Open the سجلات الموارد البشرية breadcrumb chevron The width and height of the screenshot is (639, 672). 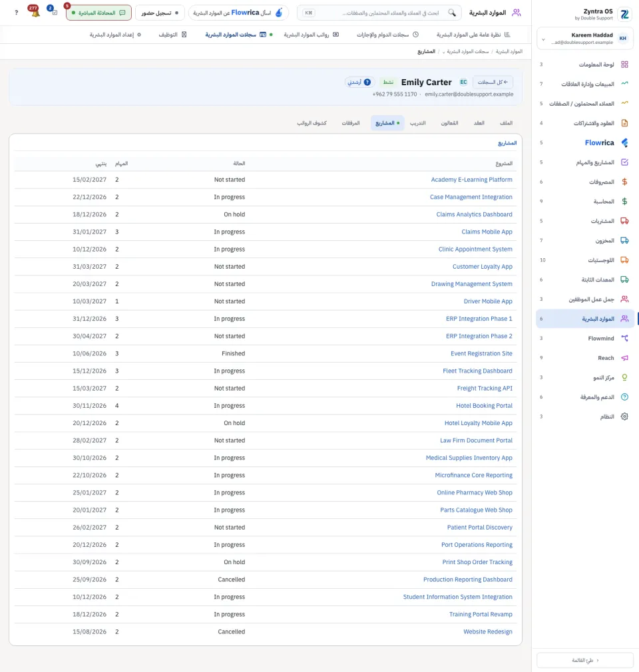click(443, 52)
